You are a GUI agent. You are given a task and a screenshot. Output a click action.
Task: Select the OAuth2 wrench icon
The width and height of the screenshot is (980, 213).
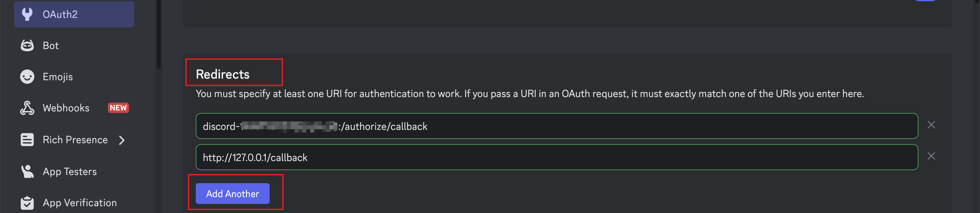tap(27, 14)
